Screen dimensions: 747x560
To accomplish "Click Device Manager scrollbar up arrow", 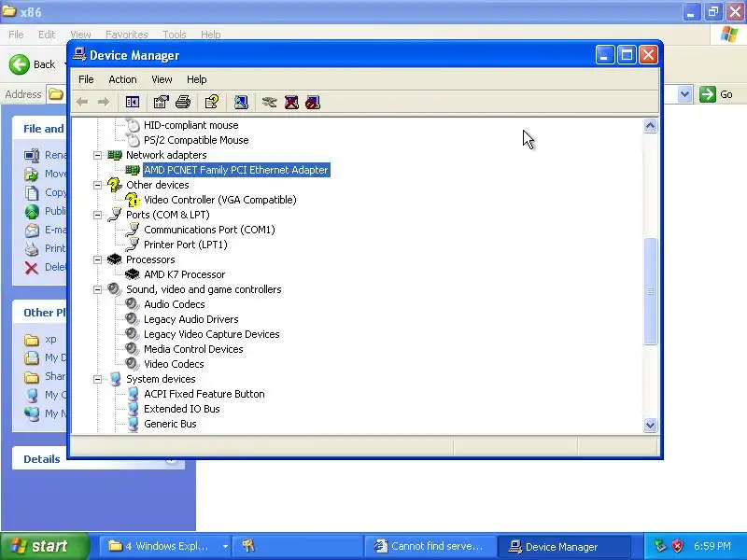I will (x=650, y=126).
